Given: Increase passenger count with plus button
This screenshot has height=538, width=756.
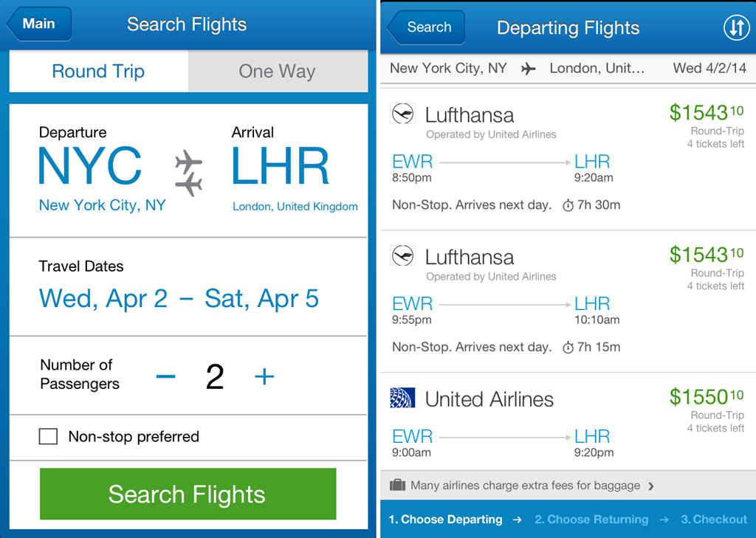Looking at the screenshot, I should coord(264,376).
